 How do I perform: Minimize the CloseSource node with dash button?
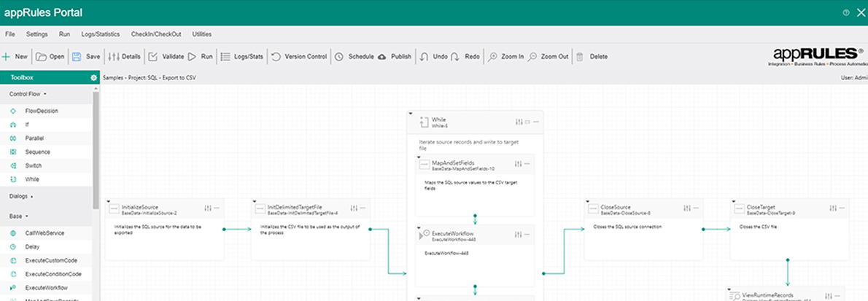coord(695,208)
